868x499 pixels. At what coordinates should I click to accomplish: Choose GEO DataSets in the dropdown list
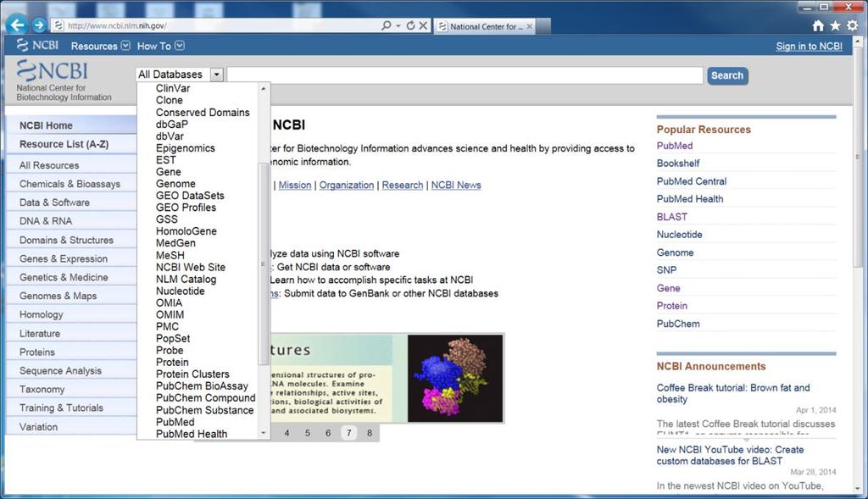pyautogui.click(x=190, y=196)
